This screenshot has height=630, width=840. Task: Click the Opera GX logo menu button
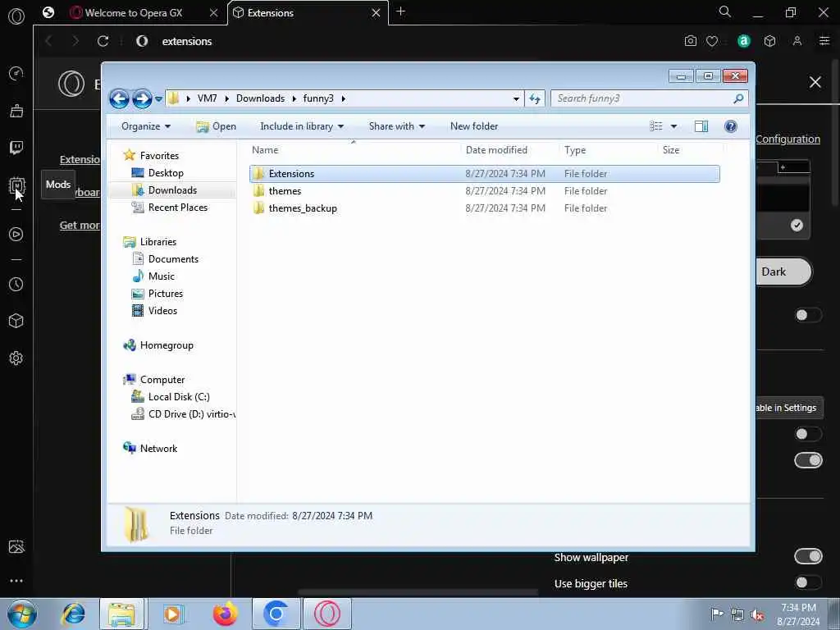16,16
